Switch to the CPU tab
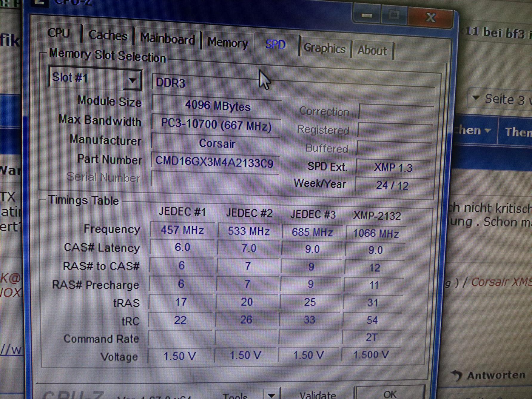The width and height of the screenshot is (532, 399). pos(59,33)
